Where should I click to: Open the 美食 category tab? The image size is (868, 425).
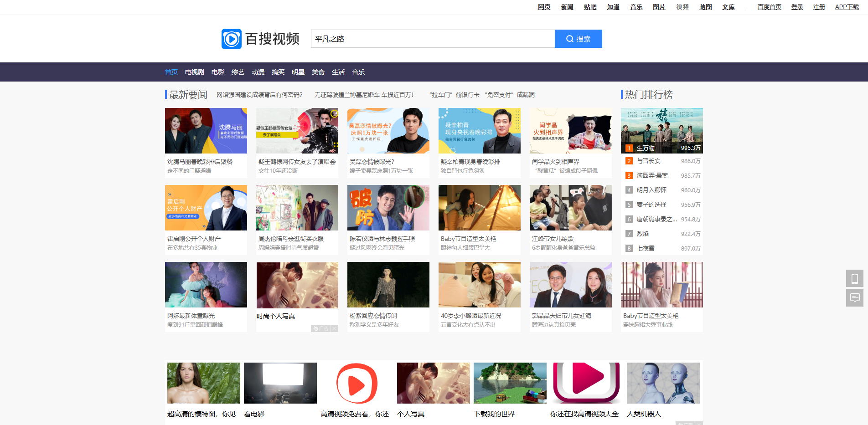tap(317, 72)
